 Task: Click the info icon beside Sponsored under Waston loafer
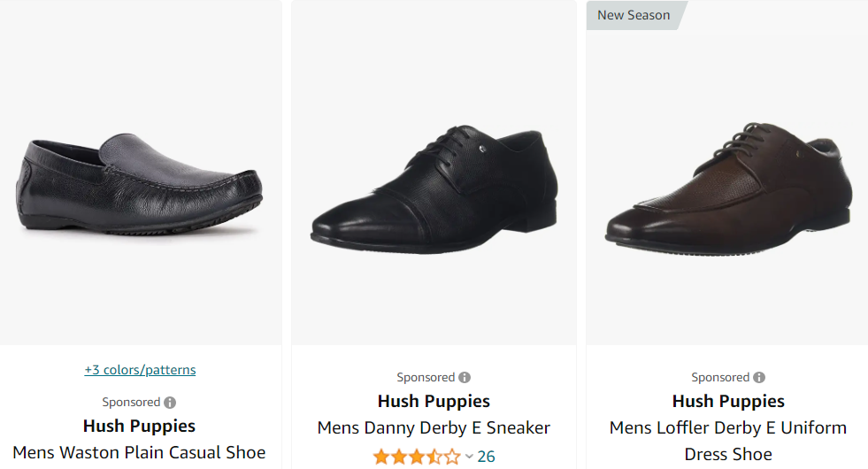coord(170,403)
